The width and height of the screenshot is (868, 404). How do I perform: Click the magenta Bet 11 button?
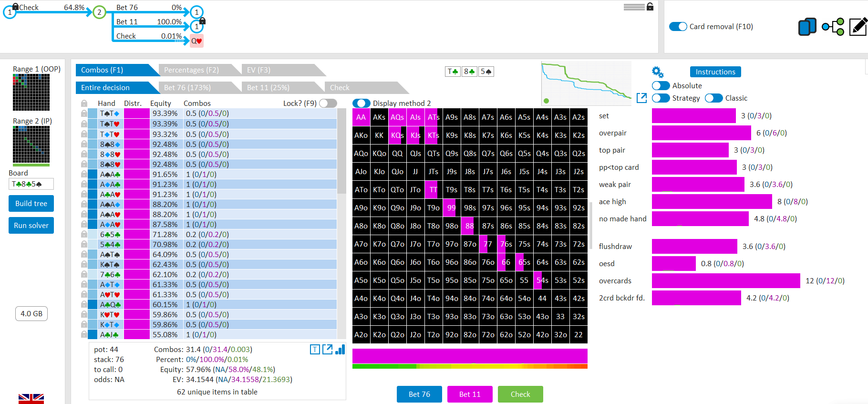(470, 394)
